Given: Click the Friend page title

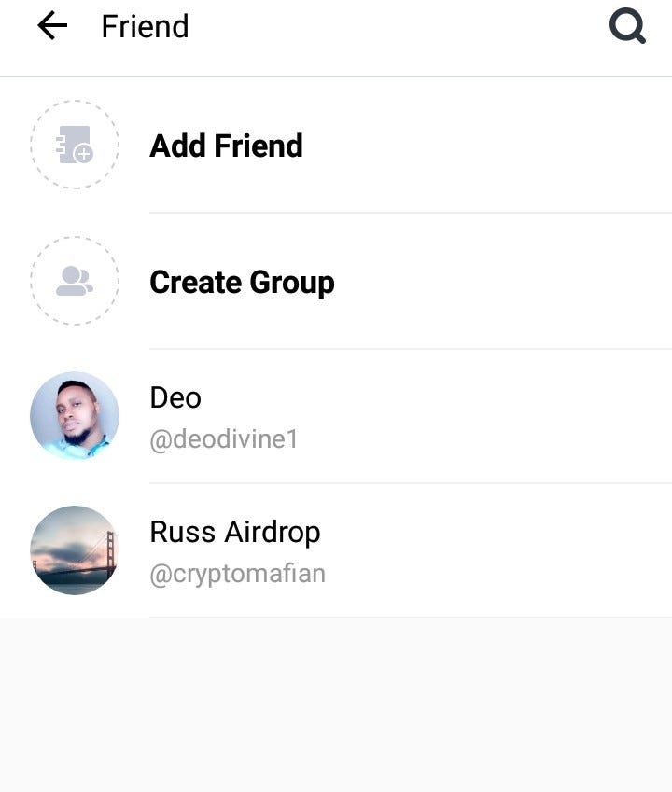Looking at the screenshot, I should [x=145, y=26].
